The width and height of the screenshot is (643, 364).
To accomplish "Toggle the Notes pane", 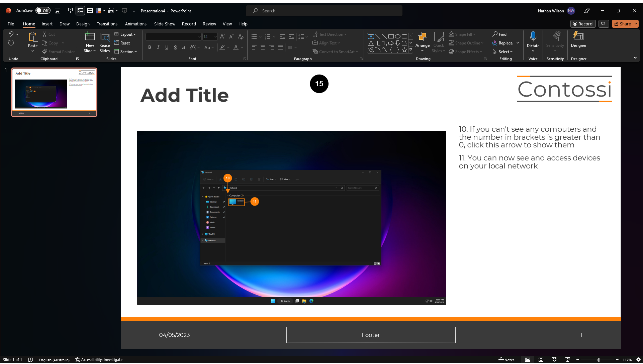I will coord(507,360).
